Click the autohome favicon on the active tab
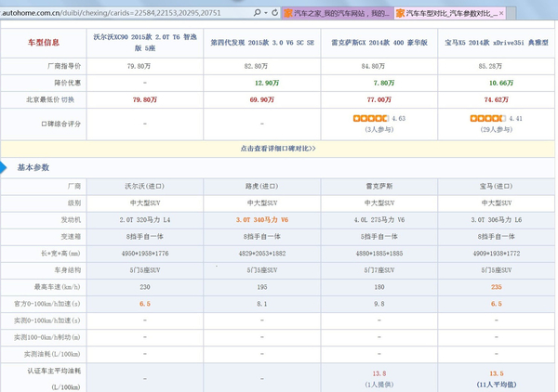This screenshot has height=392, width=558. (x=400, y=14)
